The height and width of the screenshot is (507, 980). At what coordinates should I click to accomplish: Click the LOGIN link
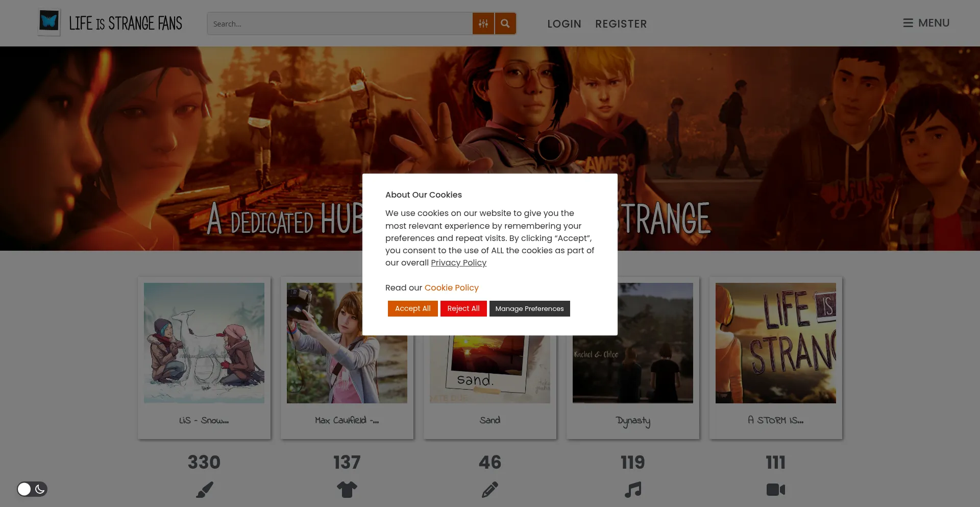coord(564,23)
